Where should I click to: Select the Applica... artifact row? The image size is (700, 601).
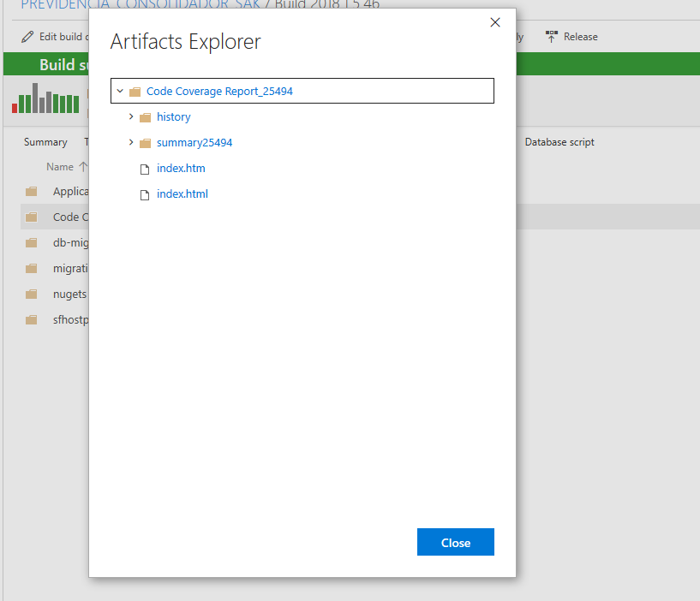tap(55, 192)
